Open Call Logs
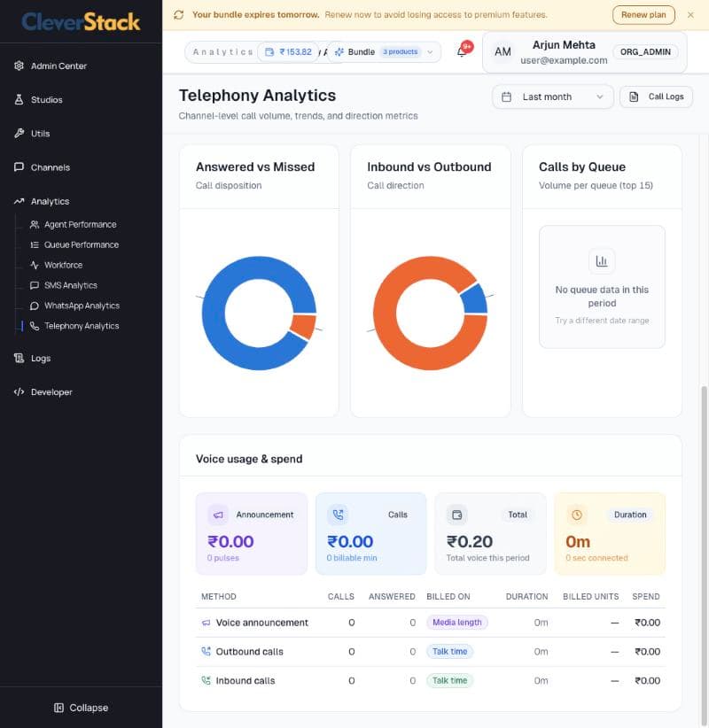Viewport: 709px width, 728px height. coord(656,97)
